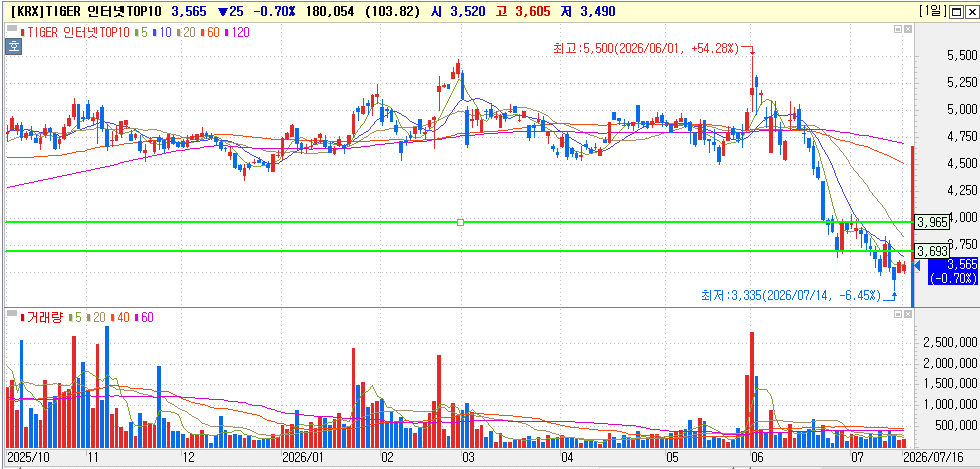Viewport: 980px width, 469px height.
Task: Click the 4,500 price axis label
Action: pyautogui.click(x=962, y=164)
